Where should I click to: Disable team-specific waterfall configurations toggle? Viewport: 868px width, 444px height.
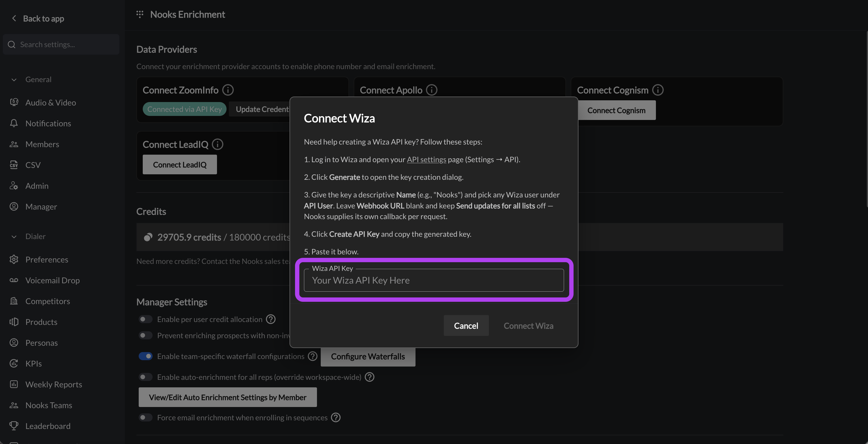[x=146, y=356]
